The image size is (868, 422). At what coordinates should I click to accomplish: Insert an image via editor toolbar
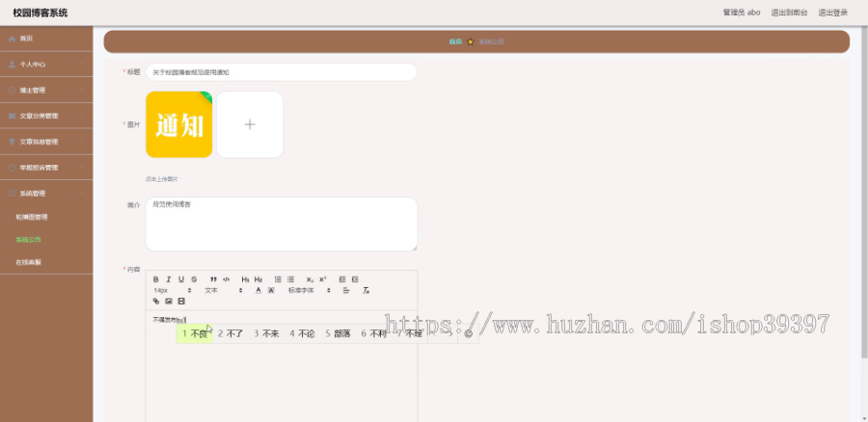169,302
